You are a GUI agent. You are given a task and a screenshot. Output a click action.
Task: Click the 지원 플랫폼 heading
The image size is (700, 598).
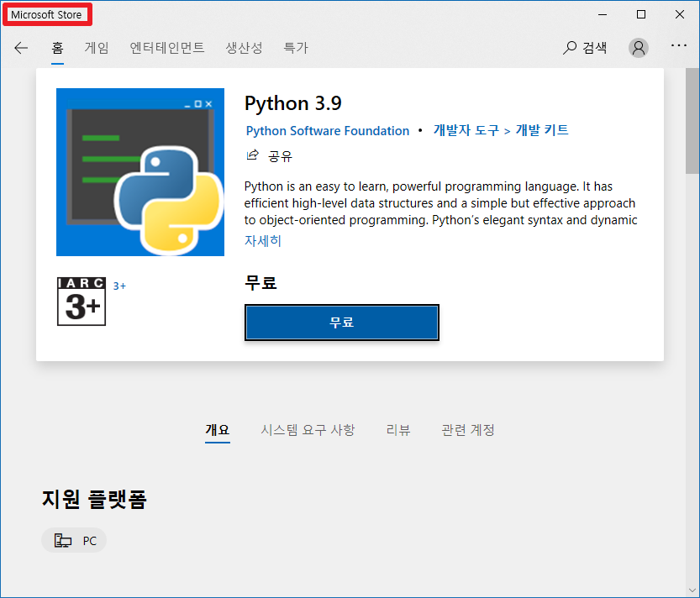coord(94,499)
